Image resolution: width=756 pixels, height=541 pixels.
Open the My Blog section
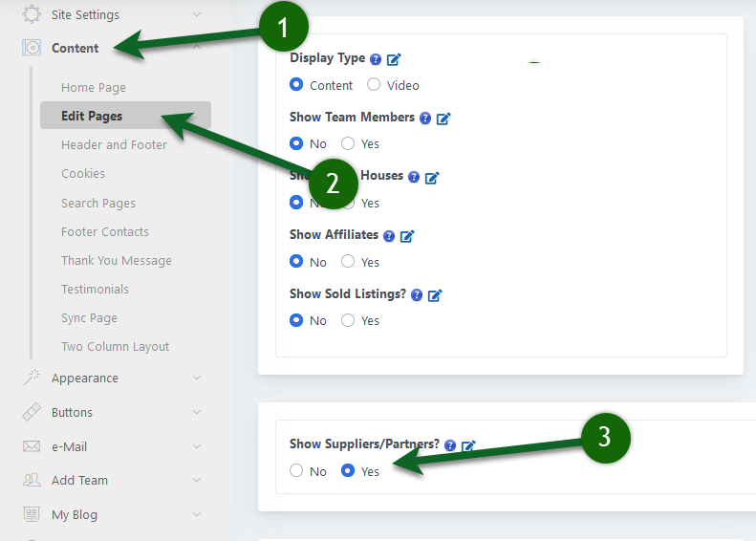pyautogui.click(x=75, y=515)
